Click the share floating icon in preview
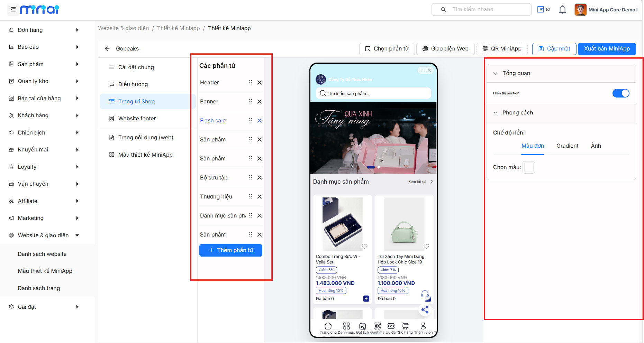This screenshot has width=644, height=343. (425, 310)
